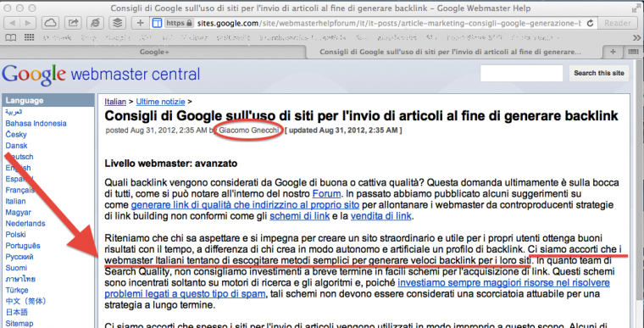Click the article title heading
The image size is (644, 328).
[x=362, y=116]
